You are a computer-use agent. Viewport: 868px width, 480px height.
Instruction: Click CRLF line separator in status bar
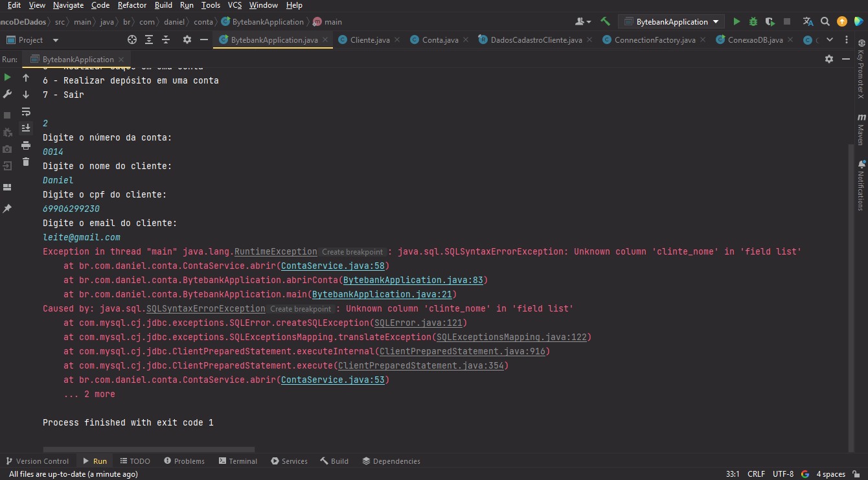(756, 474)
